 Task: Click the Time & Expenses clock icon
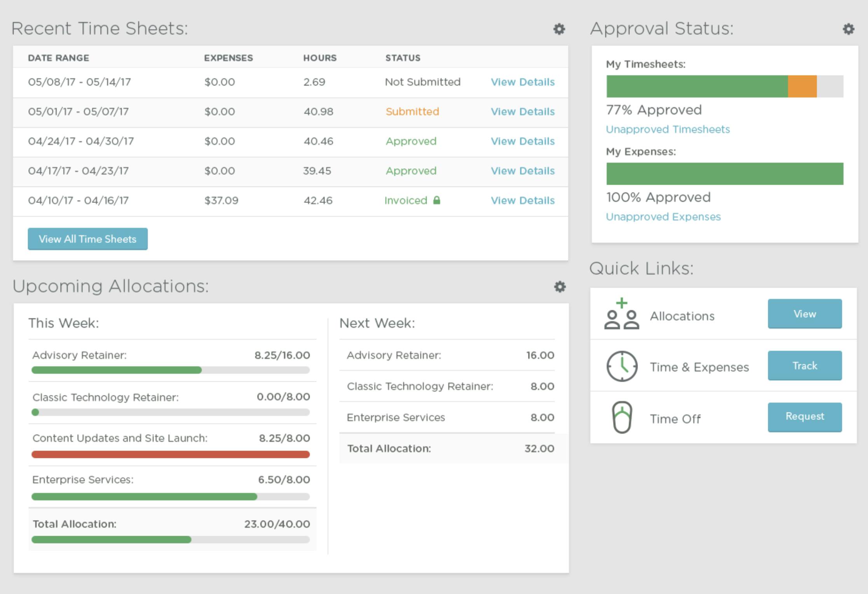pyautogui.click(x=622, y=366)
